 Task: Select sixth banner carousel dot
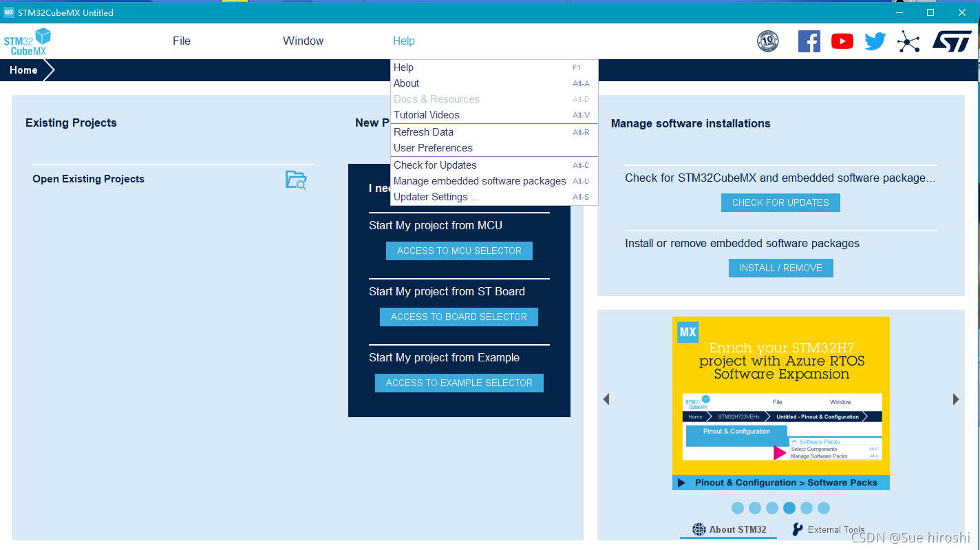[824, 508]
